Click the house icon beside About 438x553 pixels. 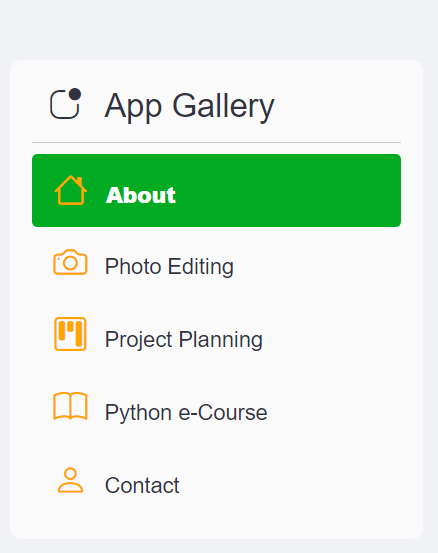(x=71, y=190)
